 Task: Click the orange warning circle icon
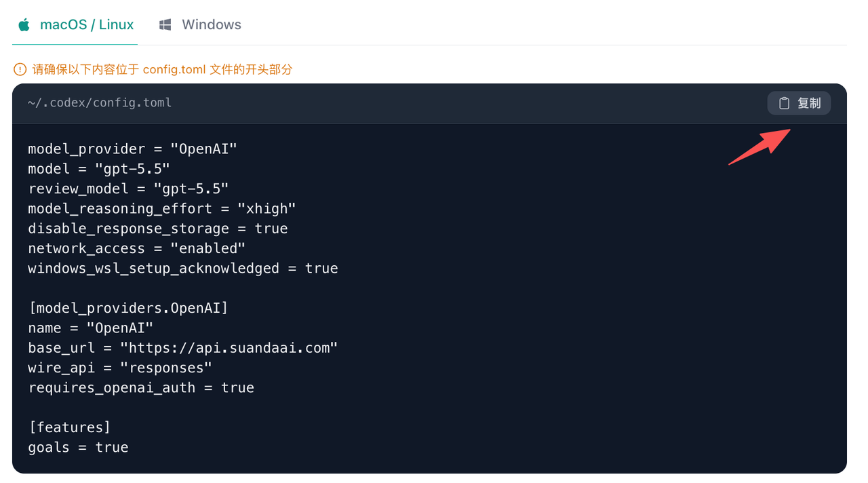pos(20,69)
